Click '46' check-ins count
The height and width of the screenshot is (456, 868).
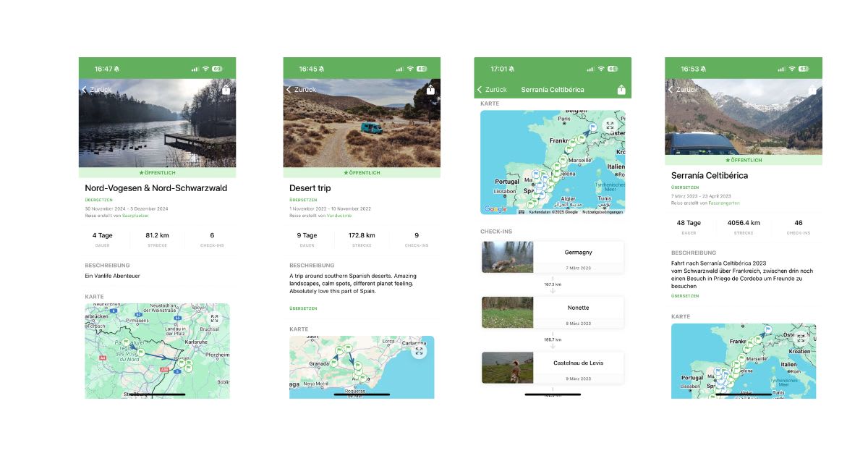pos(799,223)
